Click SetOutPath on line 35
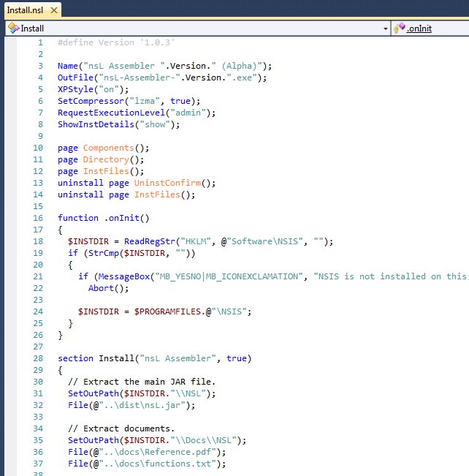 pos(94,440)
